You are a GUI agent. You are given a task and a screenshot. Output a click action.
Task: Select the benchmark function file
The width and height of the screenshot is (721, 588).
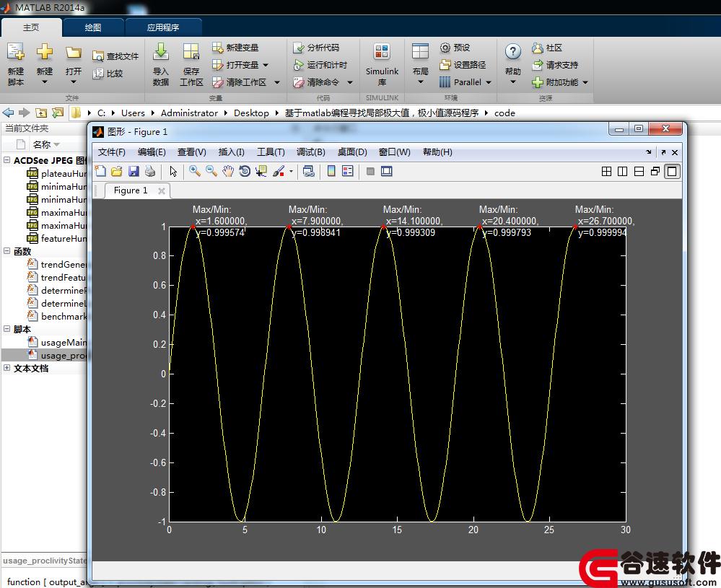[57, 316]
